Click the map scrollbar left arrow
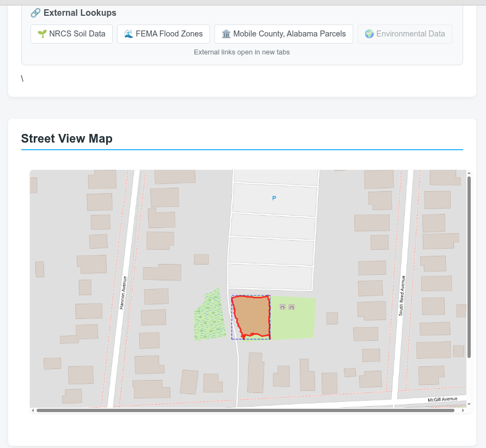486x448 pixels. [33, 410]
